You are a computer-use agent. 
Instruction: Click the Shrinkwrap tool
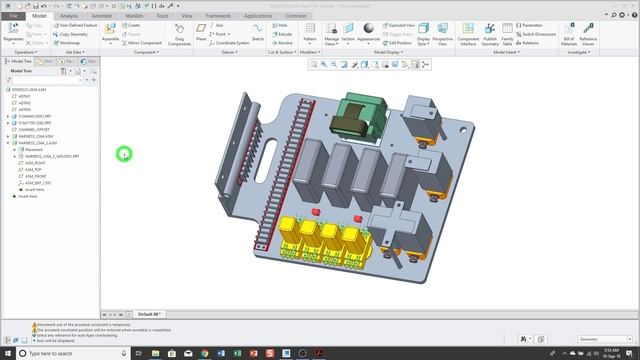point(67,43)
